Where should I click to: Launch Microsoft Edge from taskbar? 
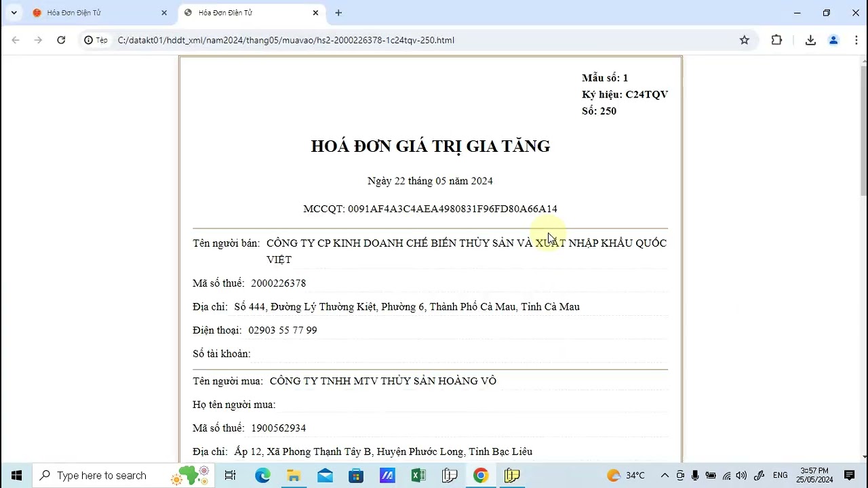[x=262, y=475]
